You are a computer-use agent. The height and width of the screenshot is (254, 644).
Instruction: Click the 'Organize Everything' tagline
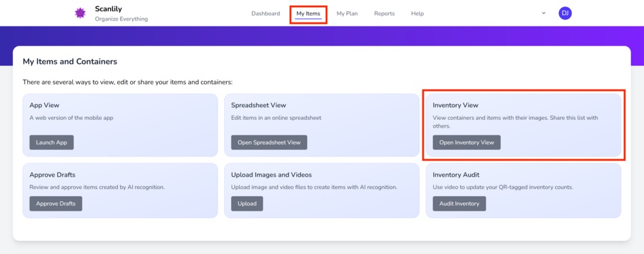pos(121,19)
